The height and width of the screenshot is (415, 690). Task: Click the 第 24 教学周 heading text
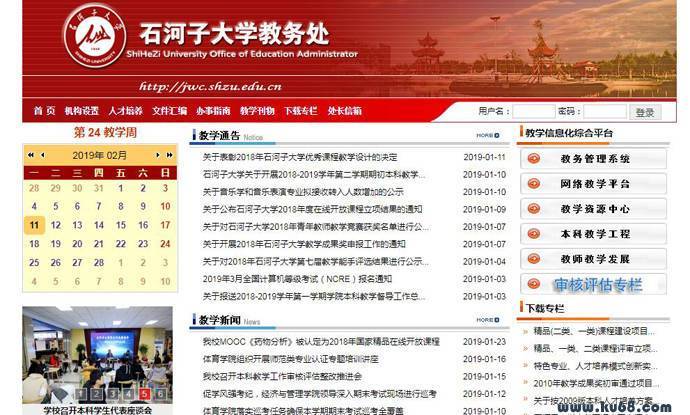pyautogui.click(x=105, y=132)
